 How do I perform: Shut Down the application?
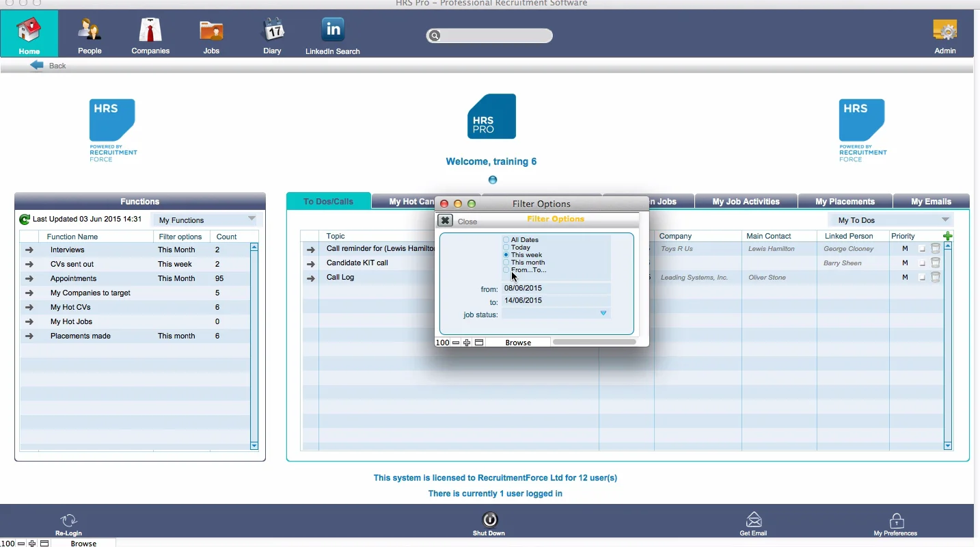pos(489,524)
